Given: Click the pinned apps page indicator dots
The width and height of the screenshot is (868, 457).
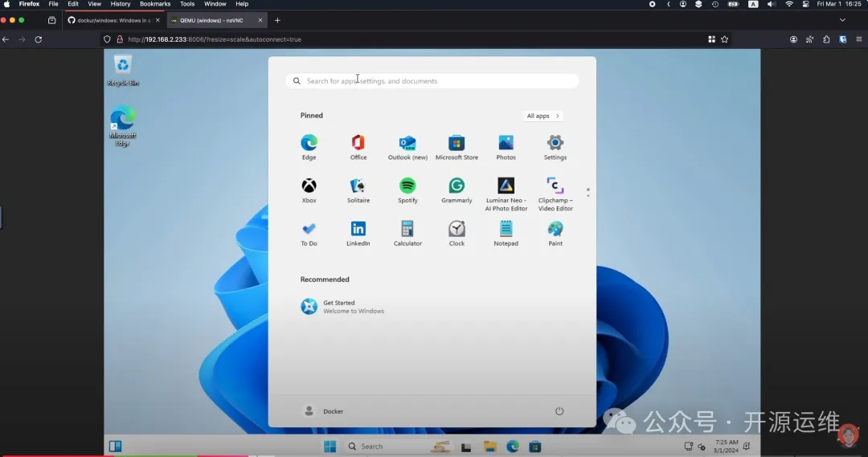Looking at the screenshot, I should click(x=588, y=193).
